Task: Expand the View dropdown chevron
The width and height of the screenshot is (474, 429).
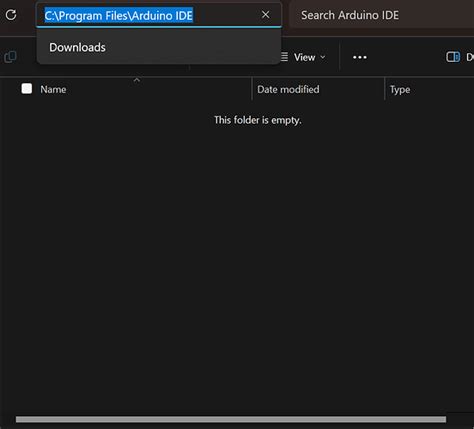Action: 323,57
